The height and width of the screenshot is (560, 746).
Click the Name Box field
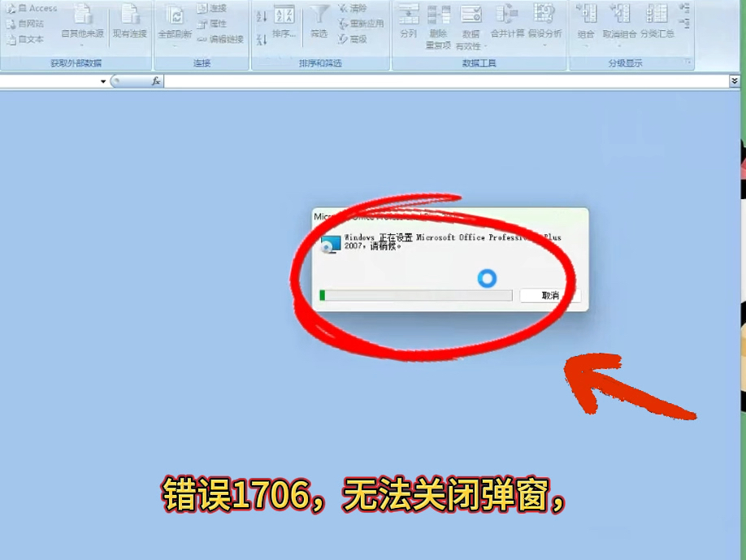click(50, 81)
